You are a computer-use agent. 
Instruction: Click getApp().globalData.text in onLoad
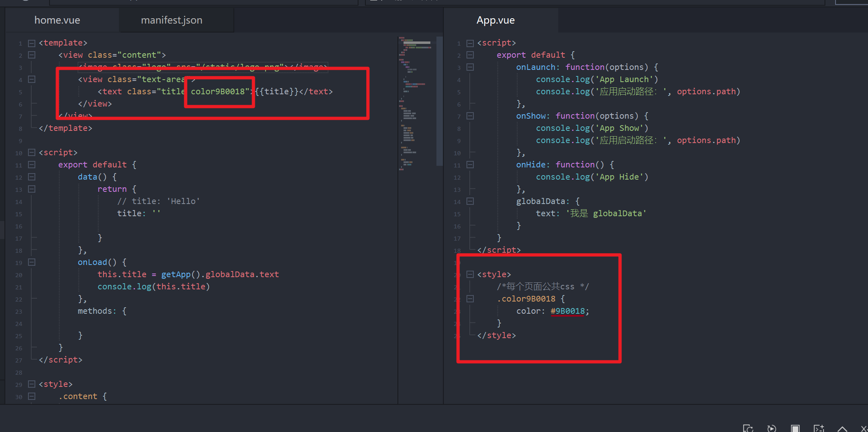tap(220, 274)
